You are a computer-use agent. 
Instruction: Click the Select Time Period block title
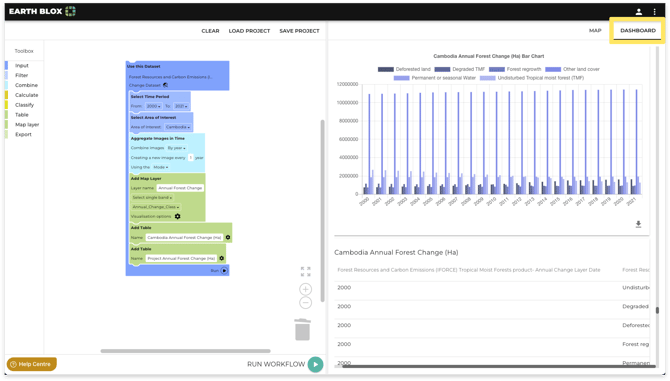[x=150, y=97]
